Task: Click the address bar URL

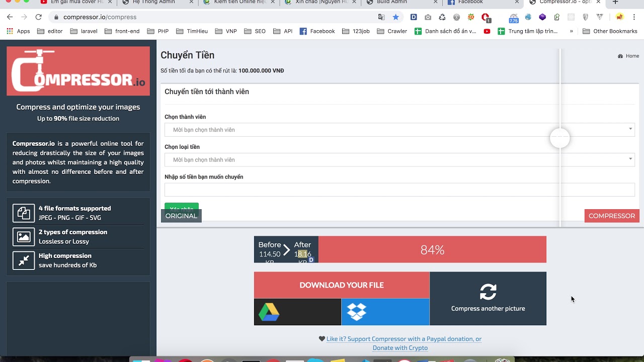Action: click(x=100, y=17)
